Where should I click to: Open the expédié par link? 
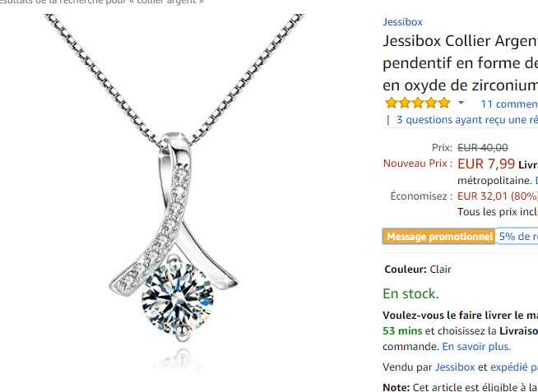[x=514, y=367]
